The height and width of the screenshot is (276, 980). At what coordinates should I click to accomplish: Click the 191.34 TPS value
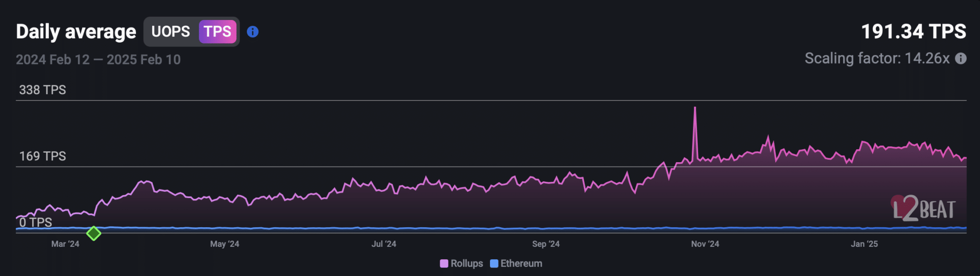(913, 32)
